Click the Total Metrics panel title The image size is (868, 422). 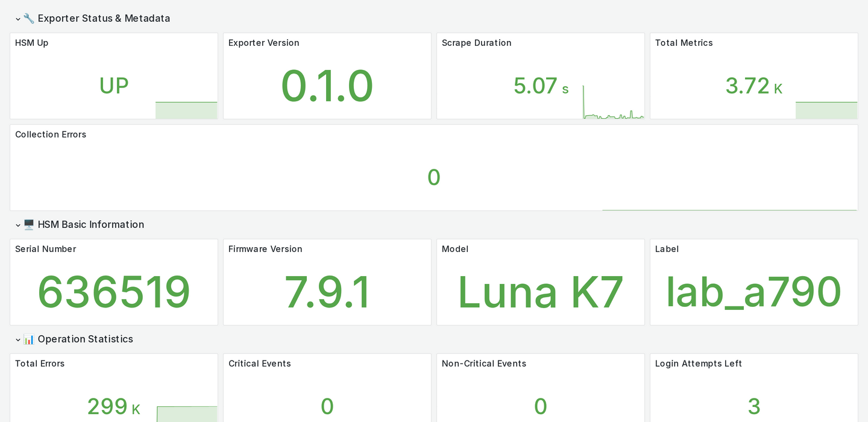click(684, 43)
